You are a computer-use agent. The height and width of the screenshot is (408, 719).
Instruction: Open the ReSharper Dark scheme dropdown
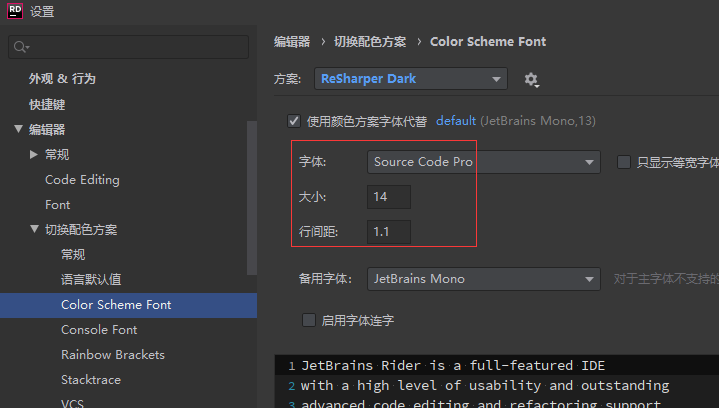coord(411,79)
